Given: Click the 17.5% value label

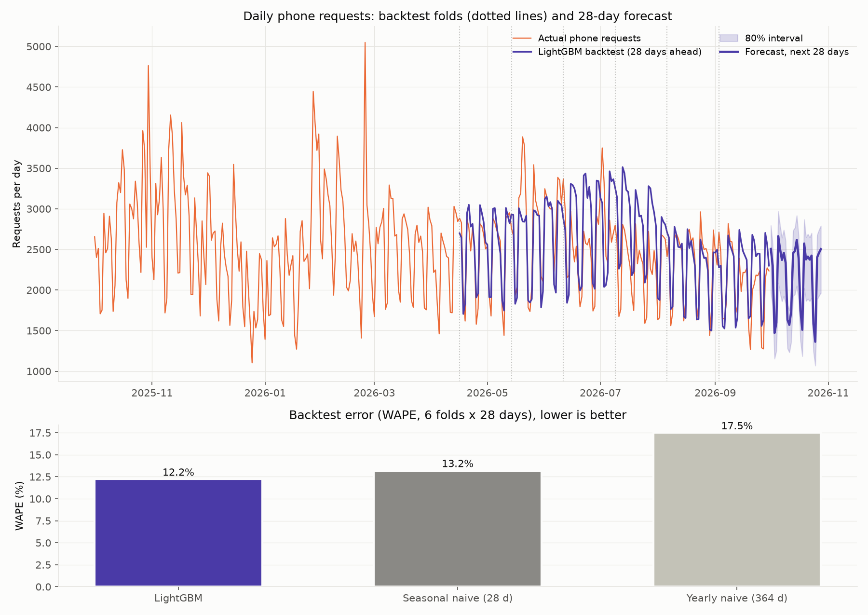Looking at the screenshot, I should point(737,426).
